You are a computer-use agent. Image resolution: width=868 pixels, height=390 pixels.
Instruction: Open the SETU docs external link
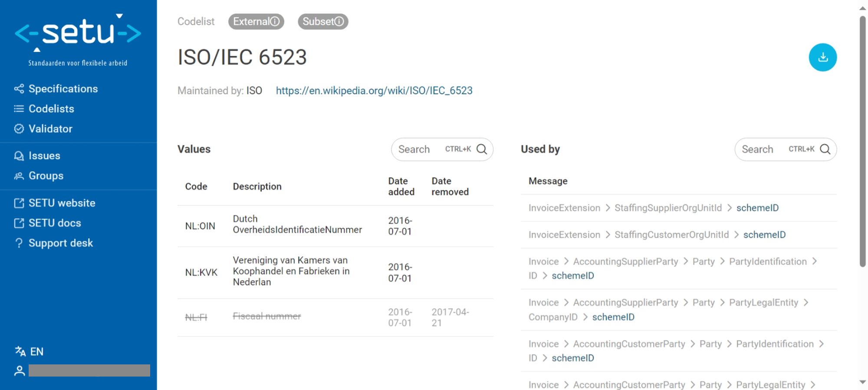tap(55, 223)
